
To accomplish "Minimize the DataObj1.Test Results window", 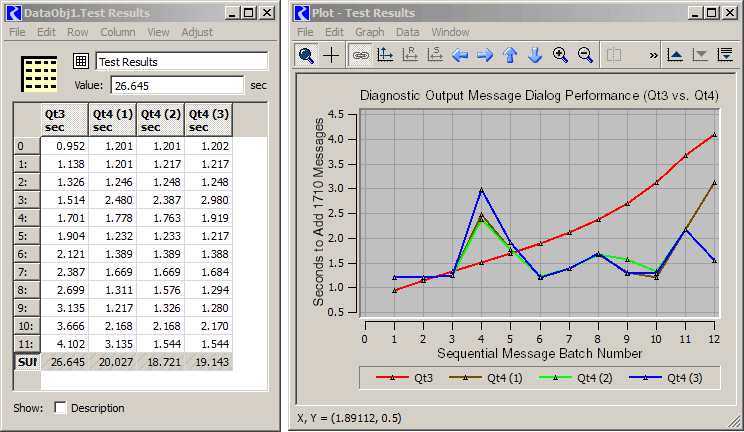I will coord(232,13).
